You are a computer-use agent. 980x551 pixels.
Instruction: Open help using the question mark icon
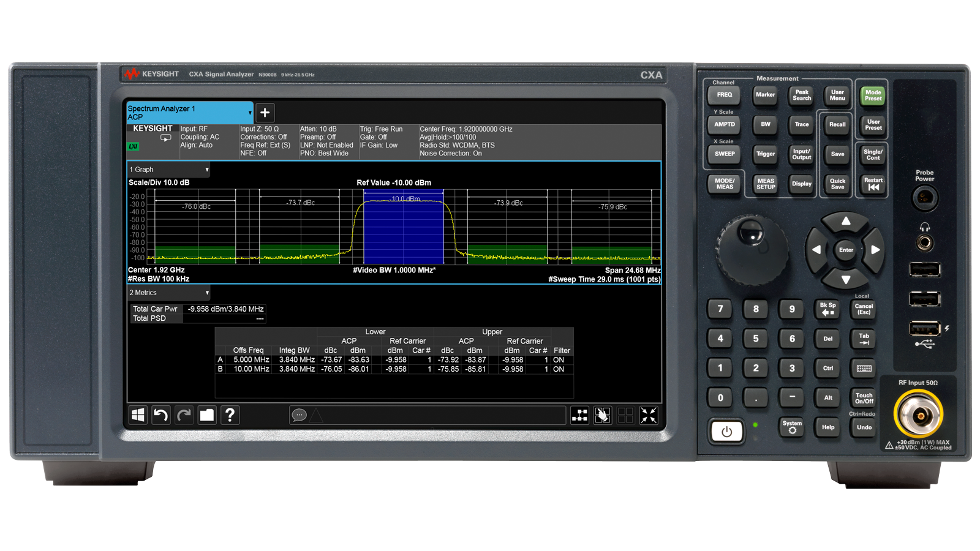[230, 415]
